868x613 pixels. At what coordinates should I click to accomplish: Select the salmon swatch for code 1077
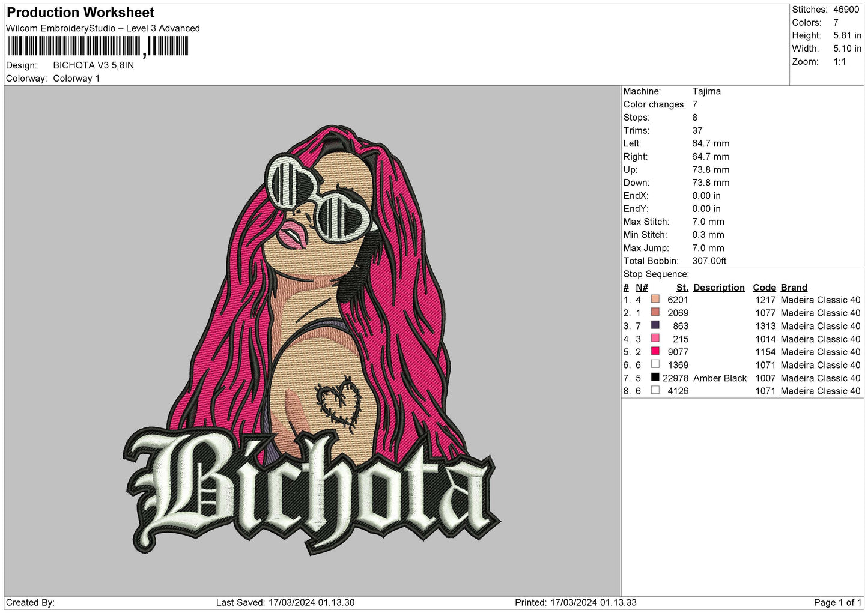655,312
